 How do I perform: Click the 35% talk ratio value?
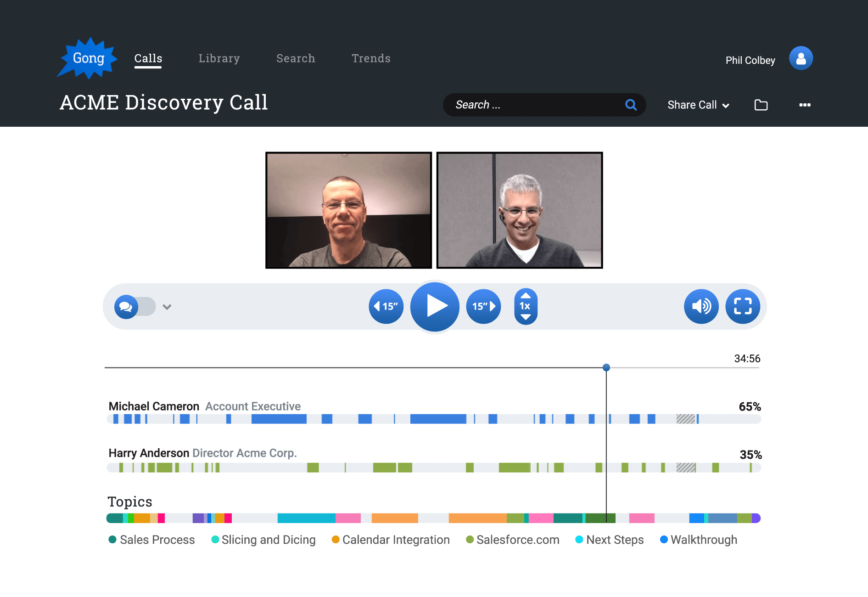(750, 455)
